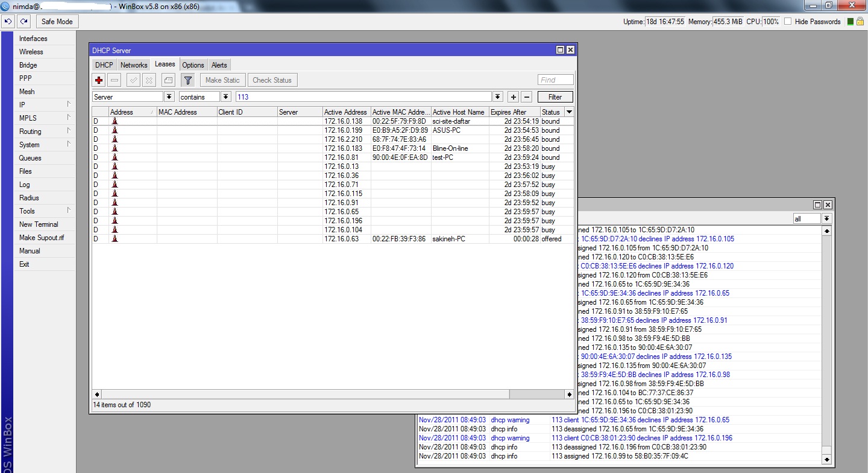Open the 'all' topics dropdown in Log window
868x473 pixels.
tap(826, 219)
